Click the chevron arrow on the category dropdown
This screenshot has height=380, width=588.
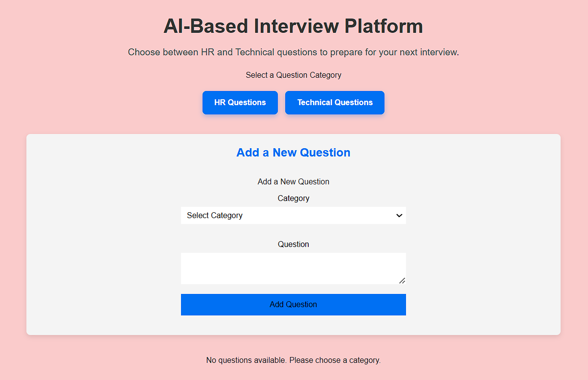pyautogui.click(x=399, y=216)
